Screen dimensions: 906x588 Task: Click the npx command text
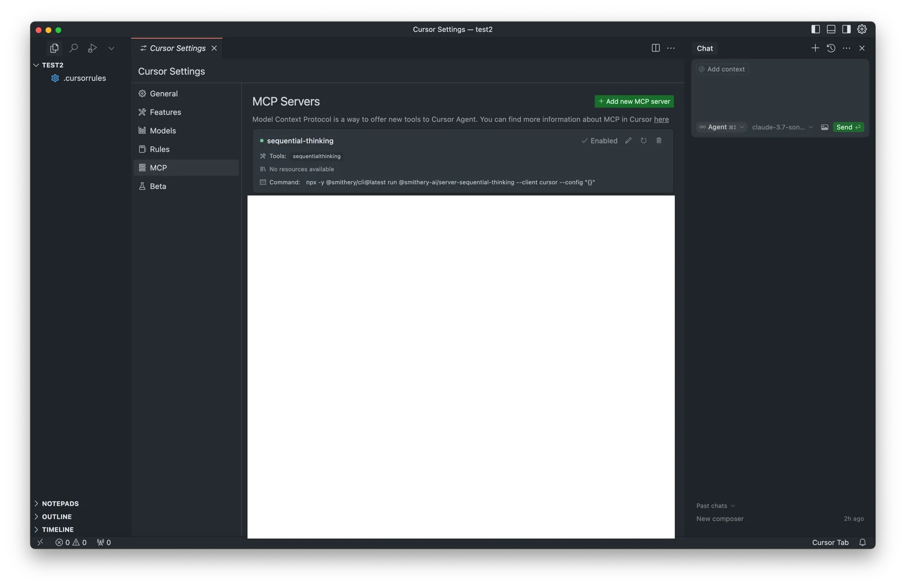tap(450, 183)
